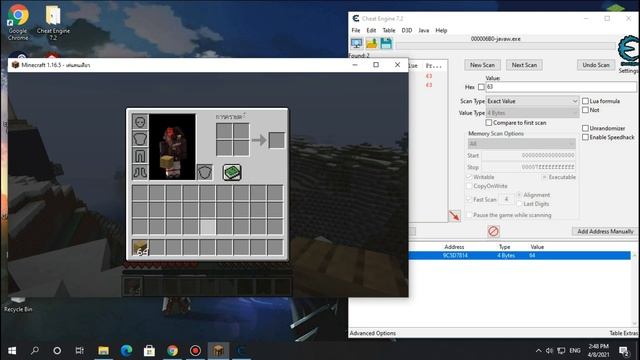Open the load cheat table folder icon
This screenshot has height=360, width=640.
tap(371, 43)
